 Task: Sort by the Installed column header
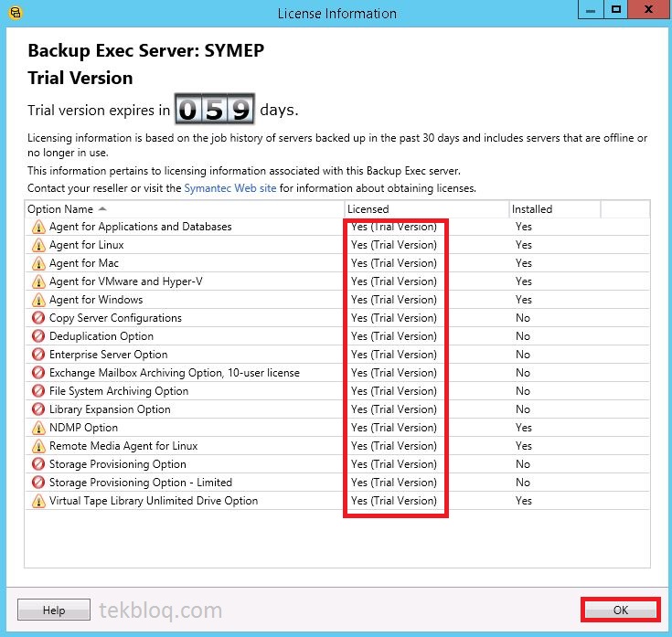[x=555, y=209]
